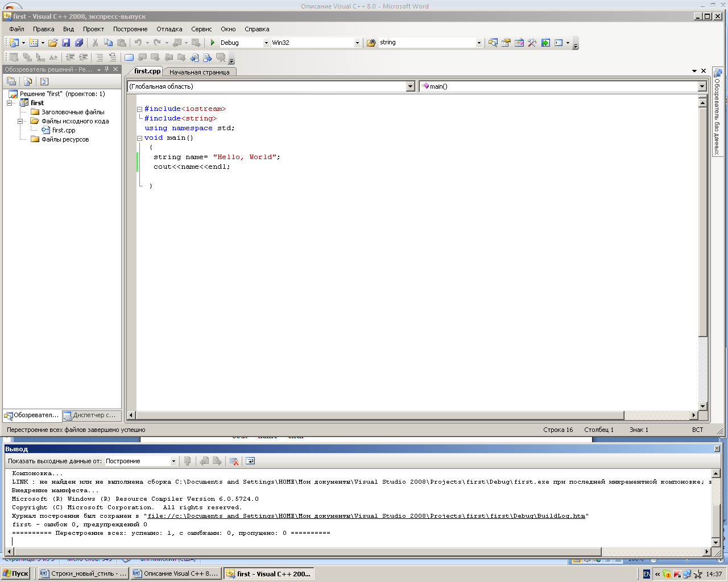Viewport: 728px width, 582px height.
Task: Open the Toolbox hammer-and-wrench icon
Action: (532, 43)
